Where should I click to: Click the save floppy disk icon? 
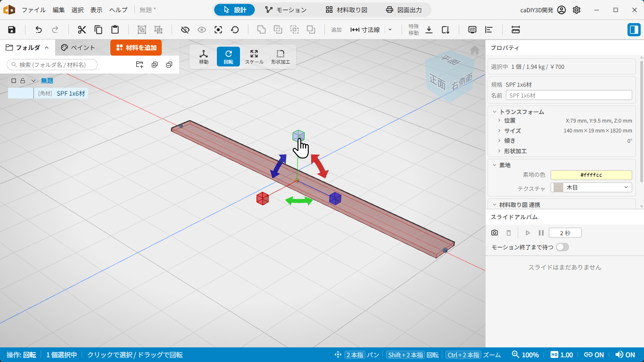click(x=12, y=30)
